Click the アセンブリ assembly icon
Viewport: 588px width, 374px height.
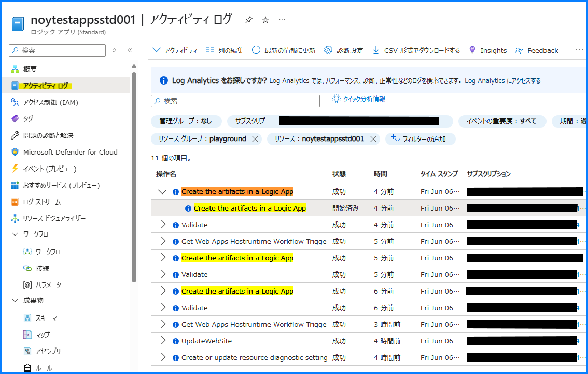pyautogui.click(x=27, y=351)
